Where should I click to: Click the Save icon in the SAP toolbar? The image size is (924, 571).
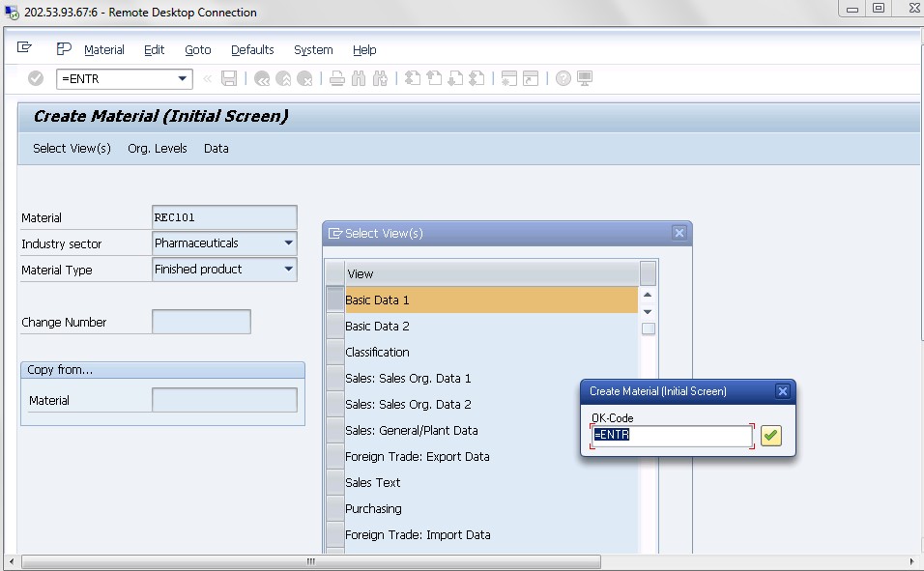[x=229, y=78]
